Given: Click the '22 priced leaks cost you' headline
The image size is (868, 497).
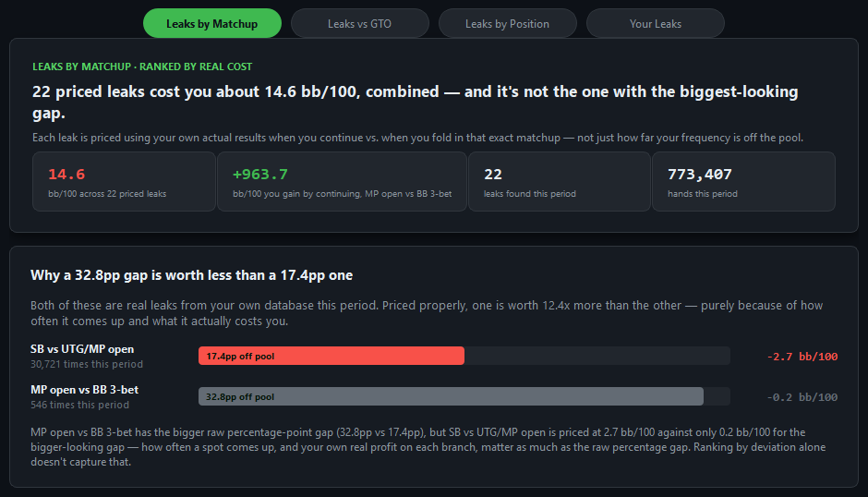Looking at the screenshot, I should click(416, 102).
